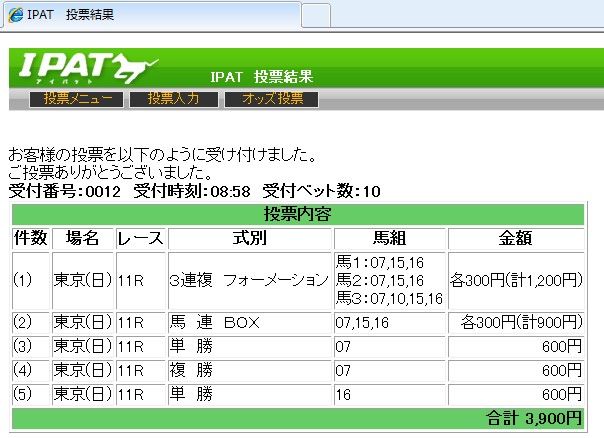Click 東京(日) in row (2)

point(83,322)
